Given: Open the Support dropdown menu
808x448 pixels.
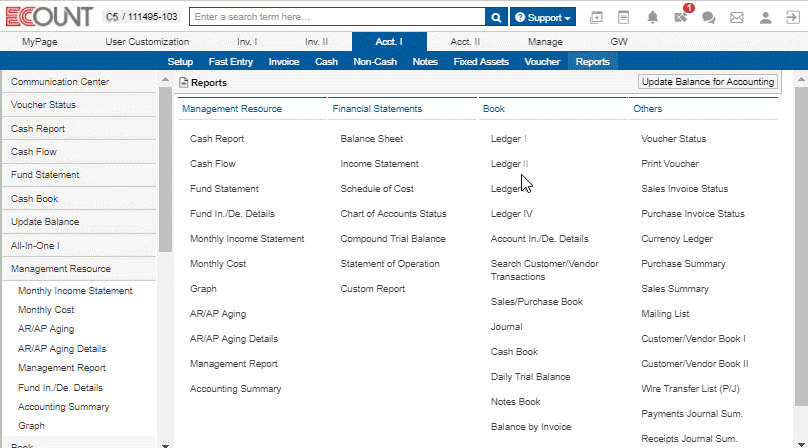Looking at the screenshot, I should pyautogui.click(x=543, y=17).
